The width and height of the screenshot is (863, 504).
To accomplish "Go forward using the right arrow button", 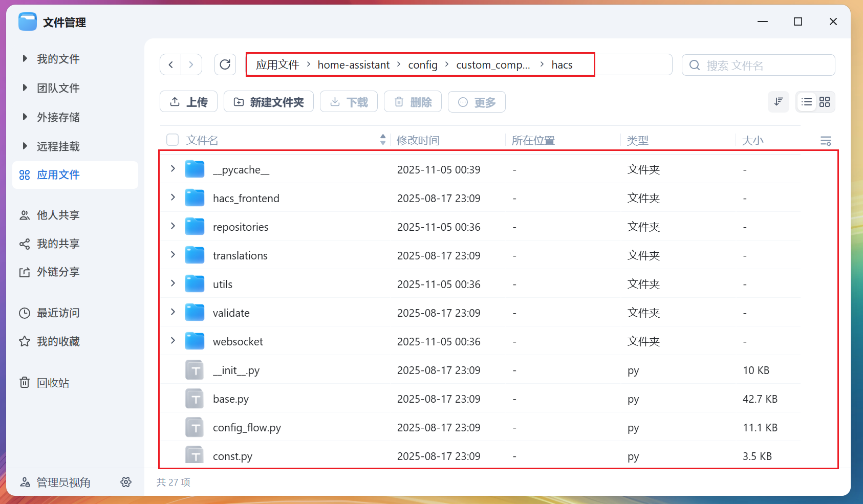I will coord(191,64).
